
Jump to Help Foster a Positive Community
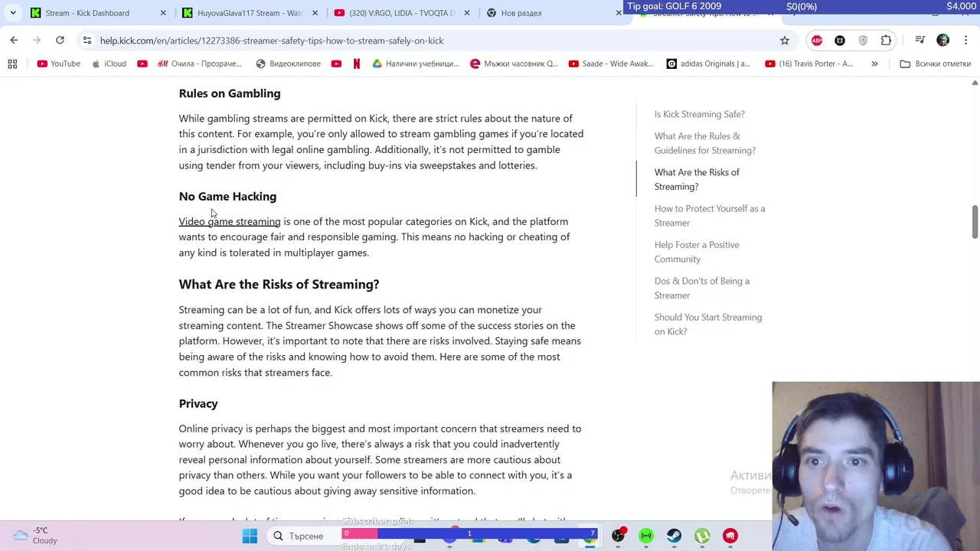click(x=697, y=252)
